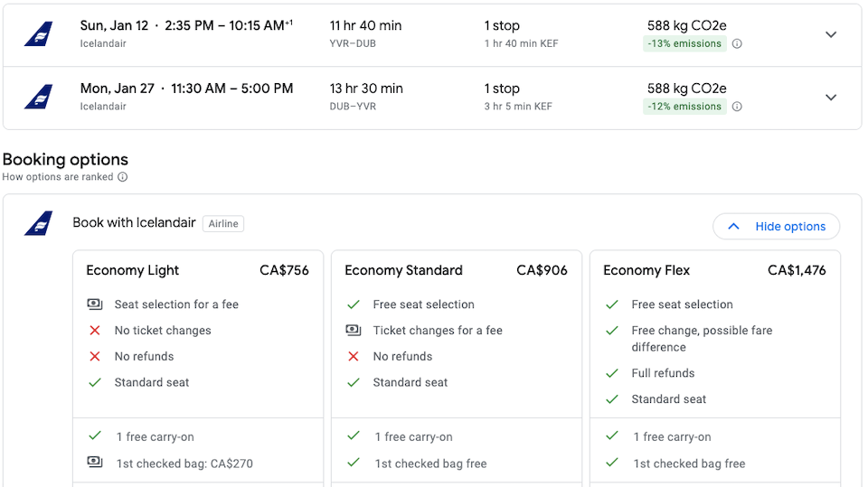Click the Icelandair logo on the Jan 12 flight

pyautogui.click(x=39, y=33)
